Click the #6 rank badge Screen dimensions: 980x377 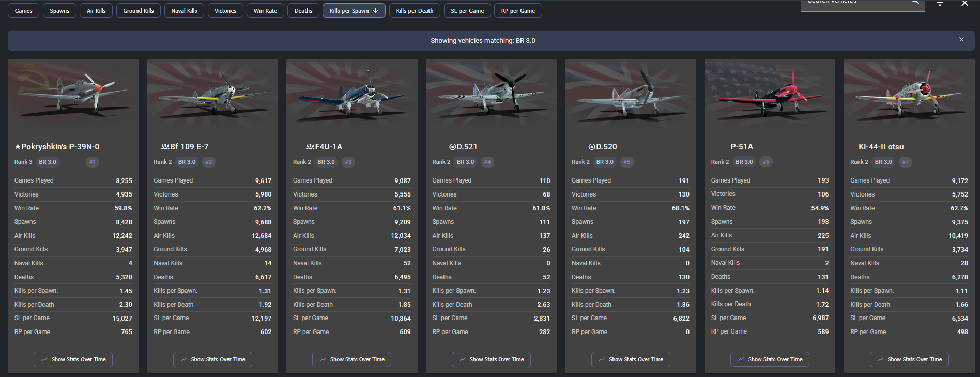pos(766,162)
